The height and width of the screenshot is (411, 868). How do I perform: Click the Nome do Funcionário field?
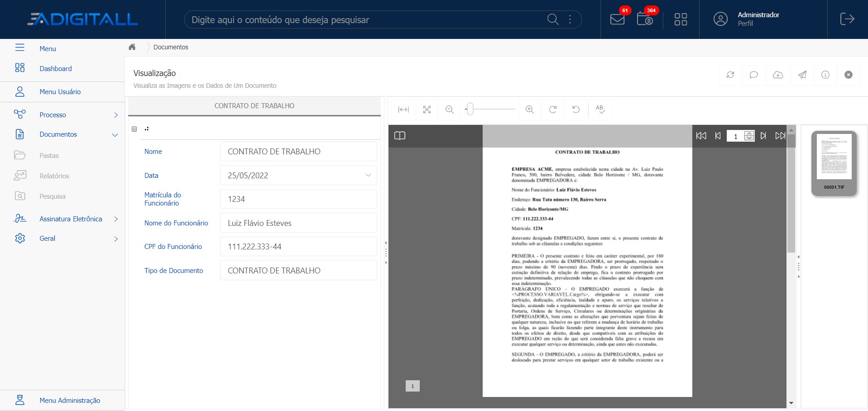click(298, 223)
